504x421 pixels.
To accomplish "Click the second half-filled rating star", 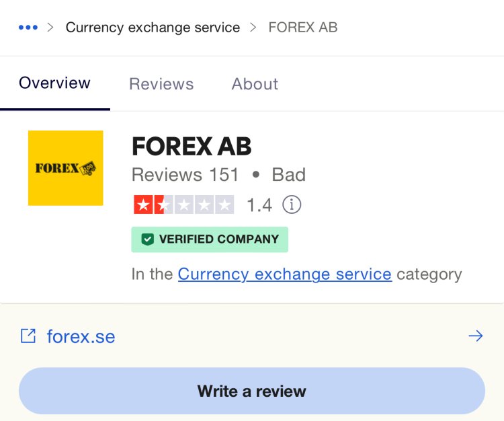I will click(x=163, y=204).
